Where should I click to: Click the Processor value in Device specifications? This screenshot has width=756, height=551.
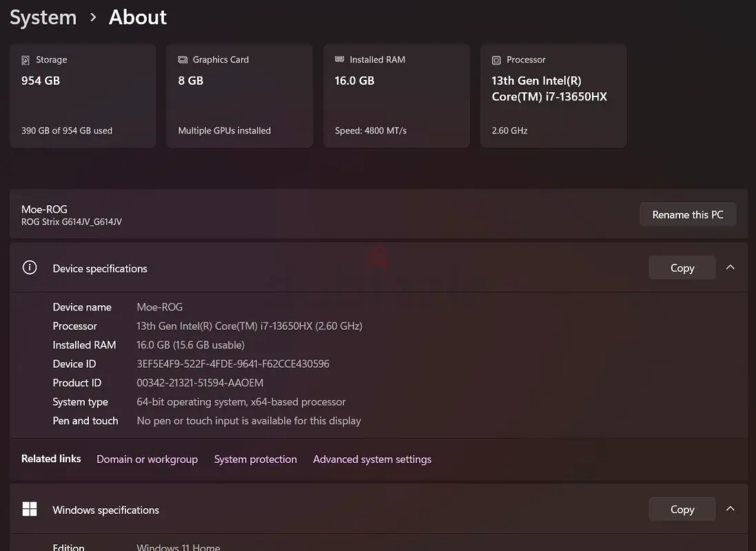click(x=249, y=326)
